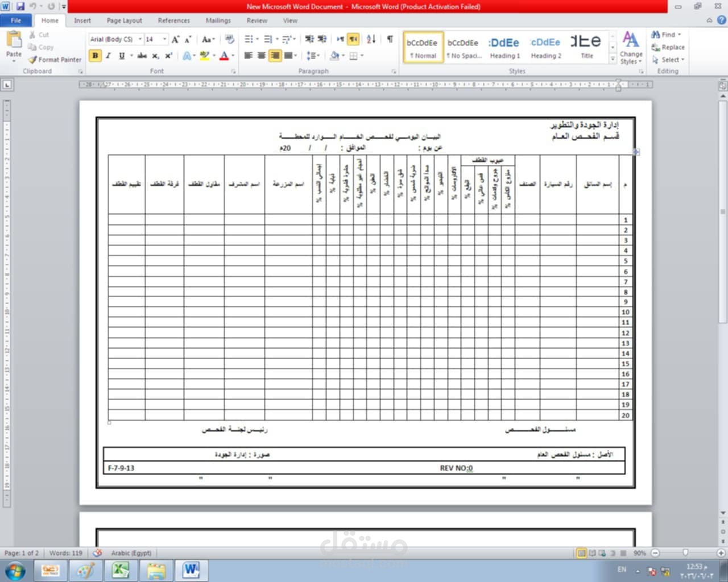Toggle right-to-left text direction
Screen dimensions: 728x582
click(x=353, y=39)
